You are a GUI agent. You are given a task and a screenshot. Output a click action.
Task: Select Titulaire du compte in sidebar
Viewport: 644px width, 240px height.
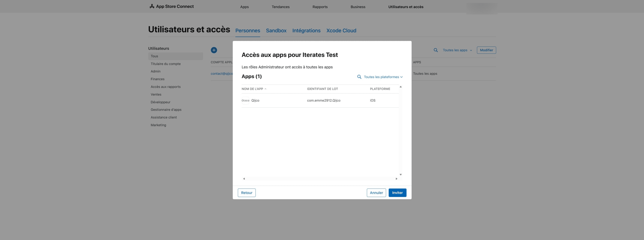(x=165, y=64)
